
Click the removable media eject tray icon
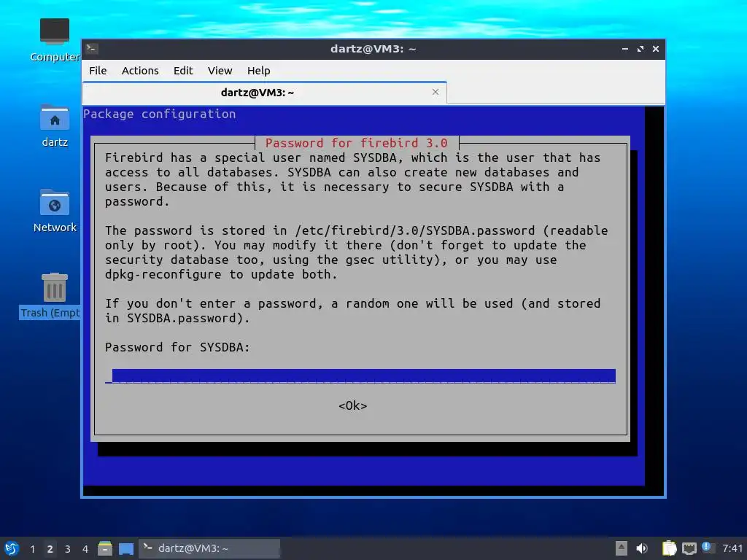click(x=622, y=548)
